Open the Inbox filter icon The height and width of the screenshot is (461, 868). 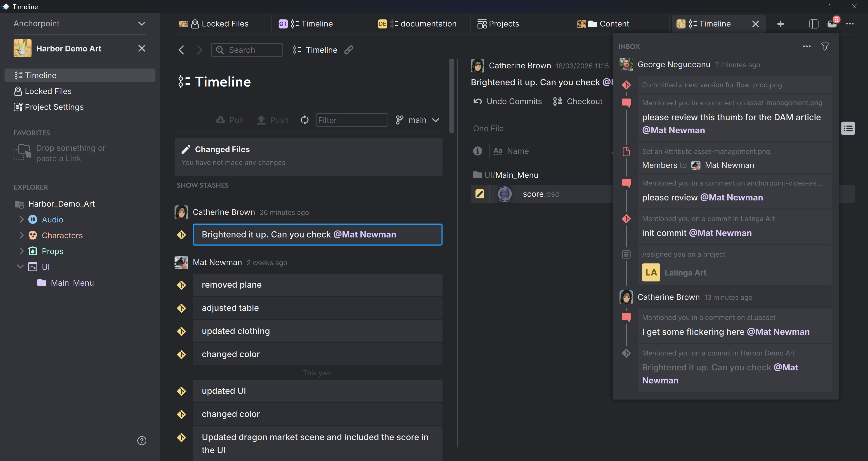[x=825, y=46]
